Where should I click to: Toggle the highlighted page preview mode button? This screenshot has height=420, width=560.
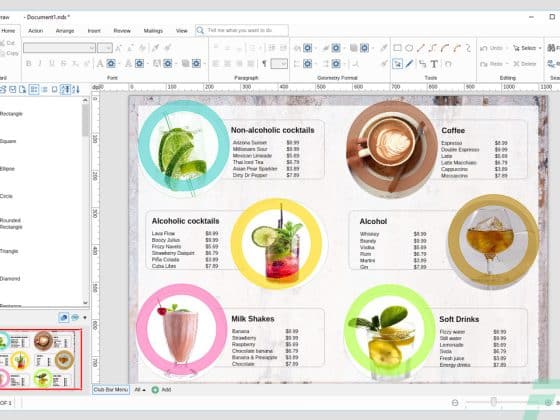pyautogui.click(x=64, y=317)
